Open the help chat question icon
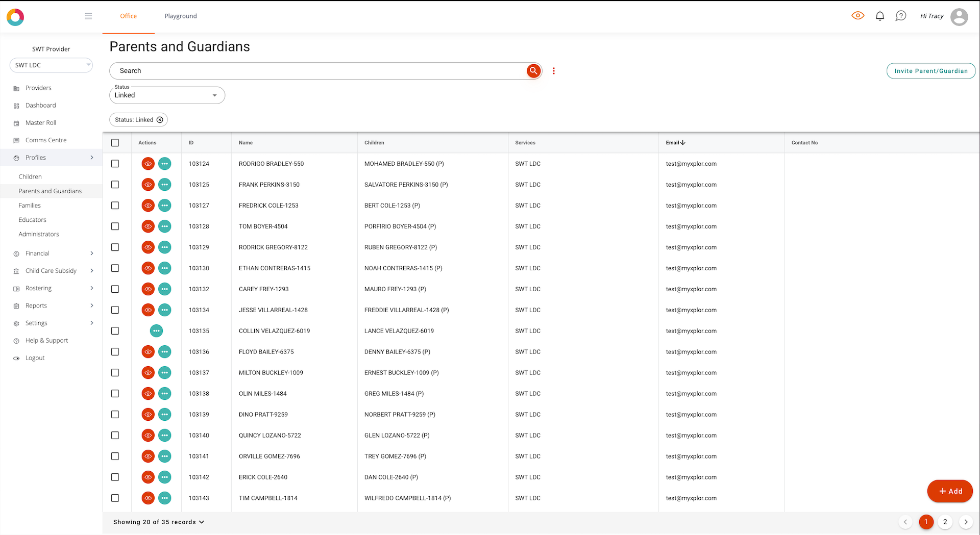This screenshot has height=535, width=980. click(x=901, y=16)
